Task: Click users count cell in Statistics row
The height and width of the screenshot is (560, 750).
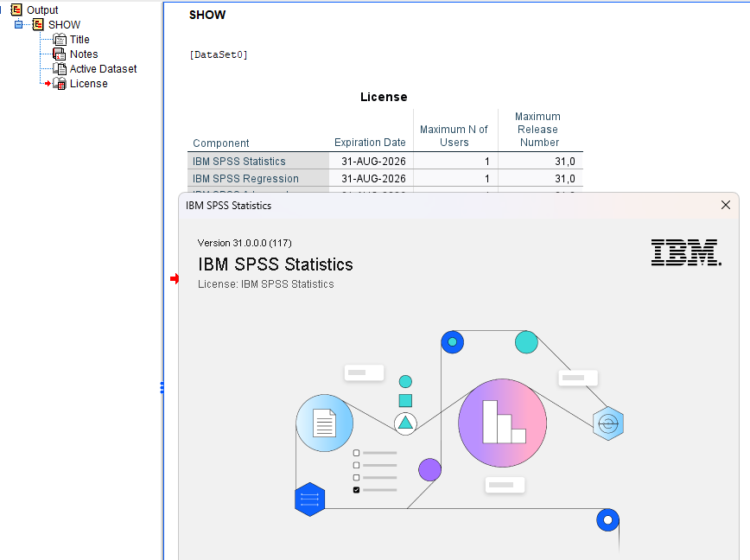Action: tap(455, 161)
